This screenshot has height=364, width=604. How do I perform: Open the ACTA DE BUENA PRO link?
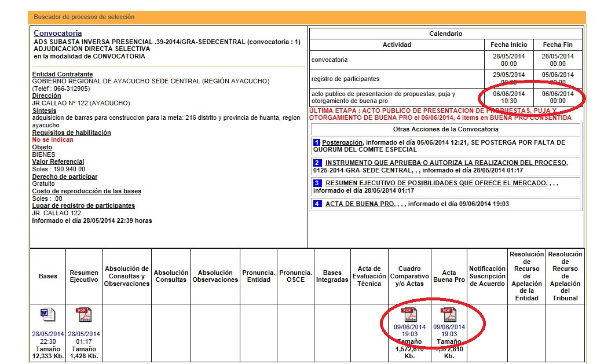[x=360, y=204]
